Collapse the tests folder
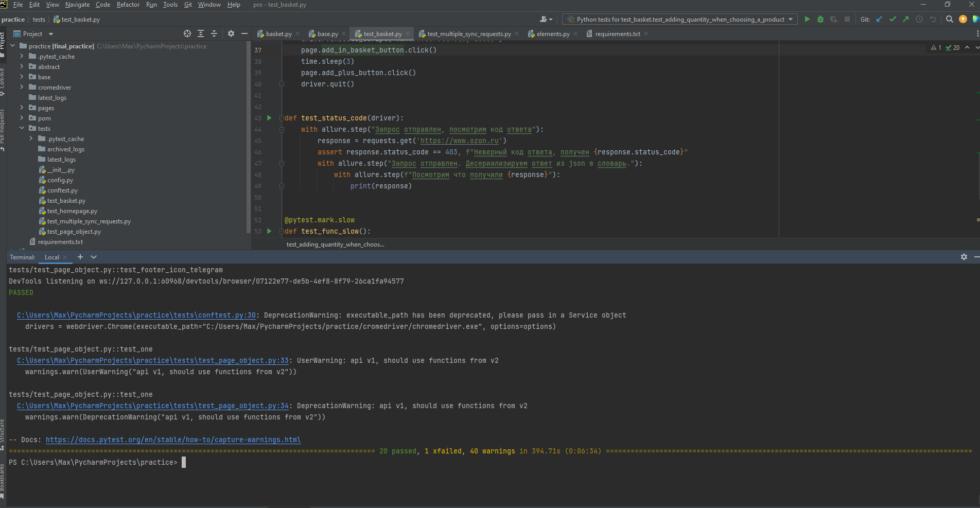Image resolution: width=980 pixels, height=508 pixels. click(x=22, y=128)
